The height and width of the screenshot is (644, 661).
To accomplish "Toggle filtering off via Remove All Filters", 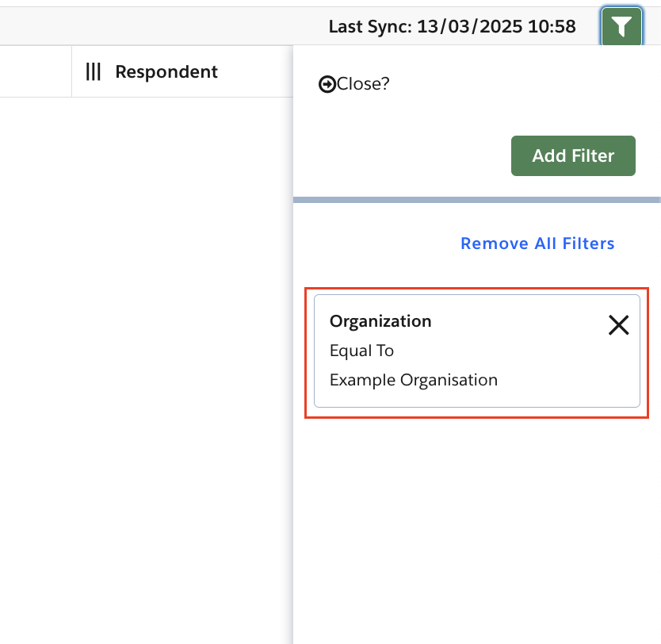I will (537, 243).
